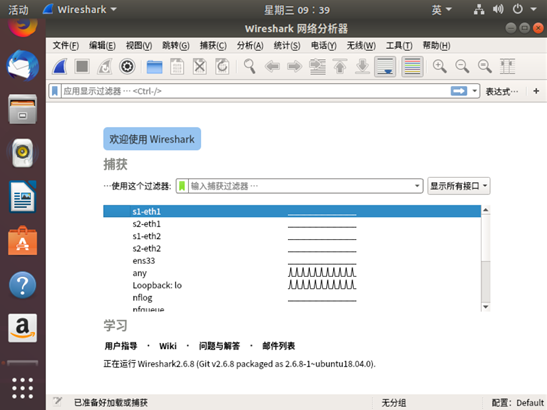
Task: Click 表达式 expression button
Action: (x=502, y=91)
